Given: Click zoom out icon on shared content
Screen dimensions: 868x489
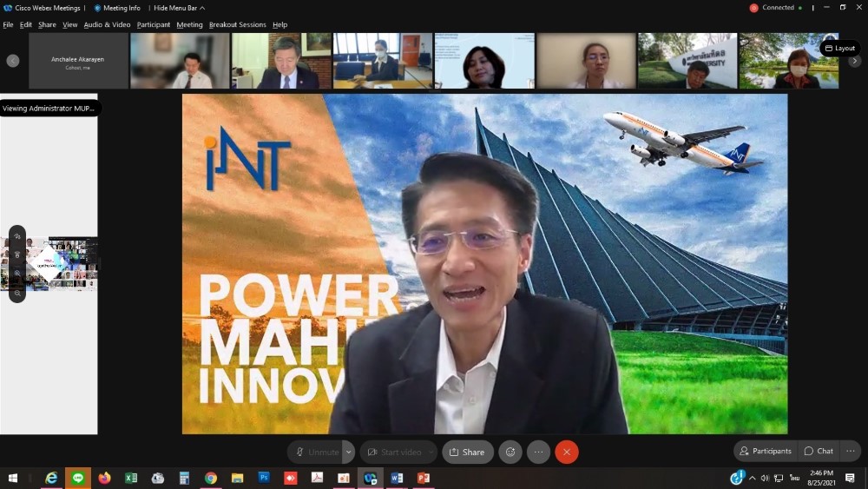Looking at the screenshot, I should click(x=17, y=293).
